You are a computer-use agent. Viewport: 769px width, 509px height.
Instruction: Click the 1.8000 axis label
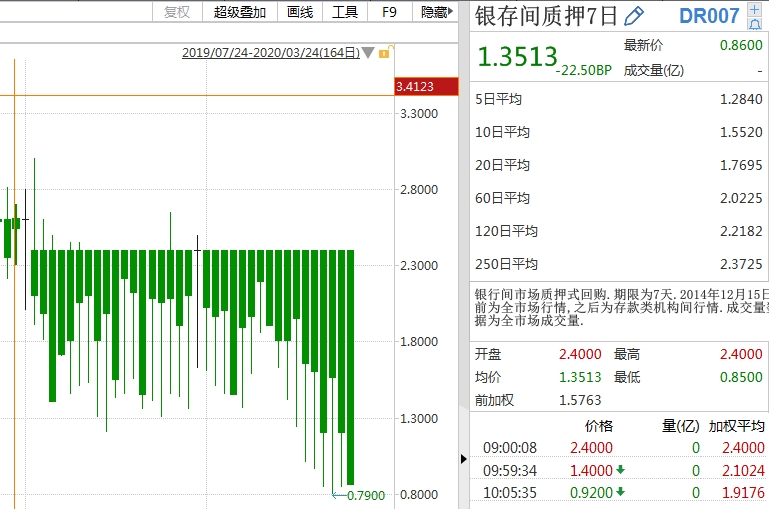(x=419, y=342)
